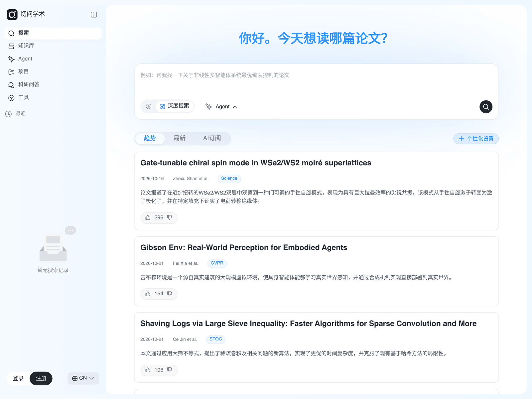Expand the Agent dropdown in search box
Viewport: 532px width, 399px height.
point(221,107)
